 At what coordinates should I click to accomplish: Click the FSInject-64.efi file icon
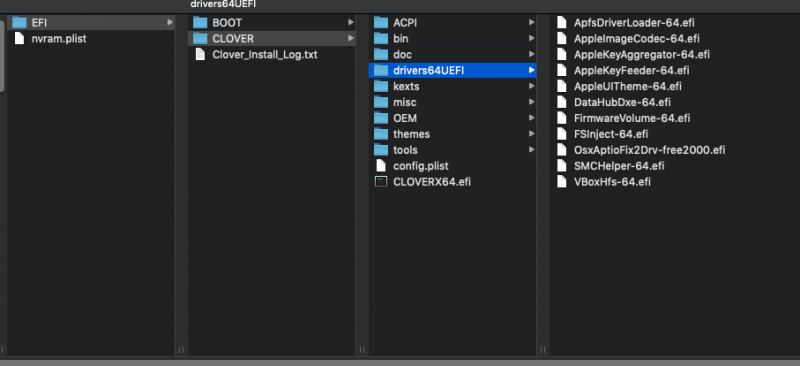[x=562, y=134]
